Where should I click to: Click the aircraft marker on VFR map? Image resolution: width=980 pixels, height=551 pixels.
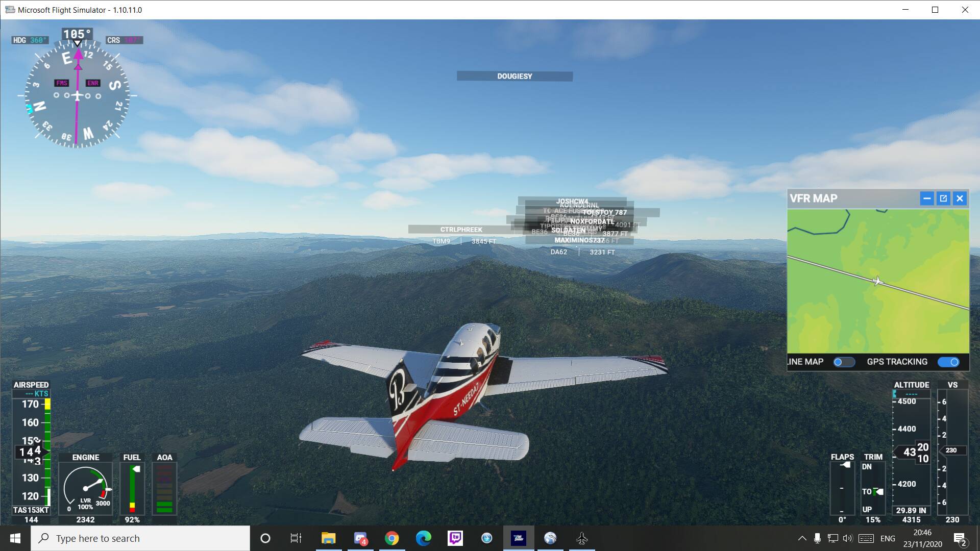(877, 281)
